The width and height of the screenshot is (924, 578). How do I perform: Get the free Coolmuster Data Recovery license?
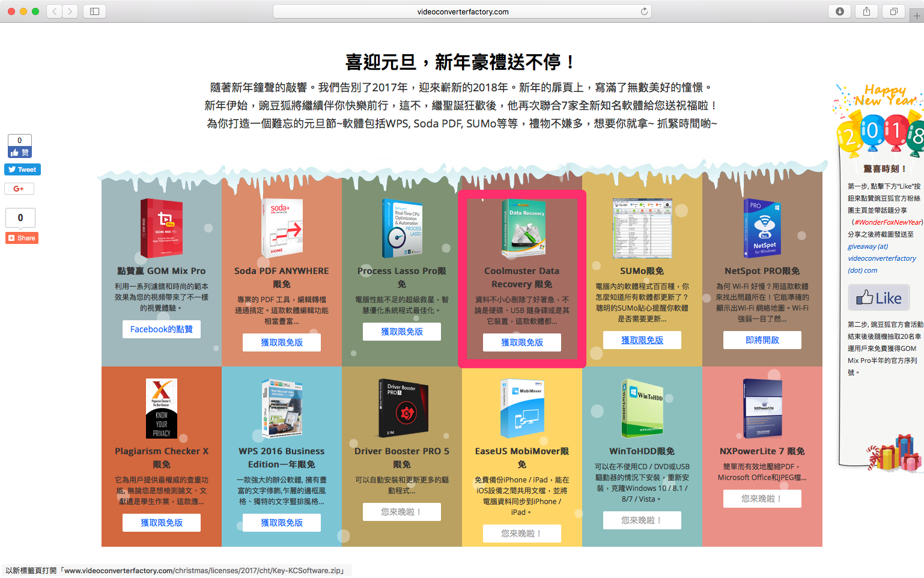click(x=522, y=342)
